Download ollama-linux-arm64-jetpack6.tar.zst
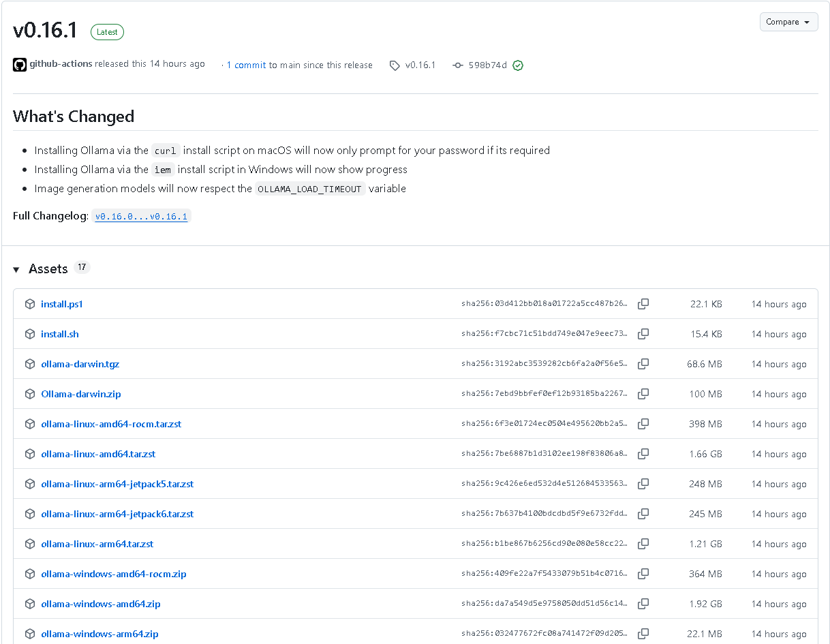Image resolution: width=830 pixels, height=644 pixels. pos(117,514)
